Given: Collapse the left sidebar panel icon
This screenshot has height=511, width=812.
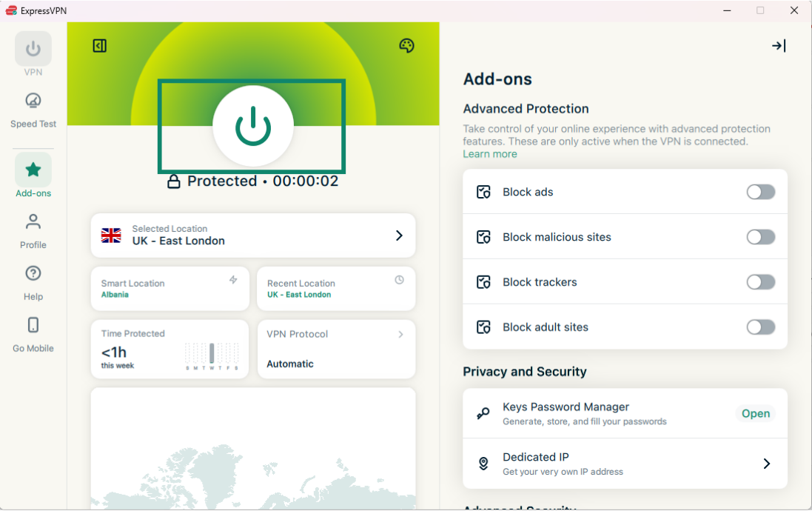Looking at the screenshot, I should click(x=100, y=46).
